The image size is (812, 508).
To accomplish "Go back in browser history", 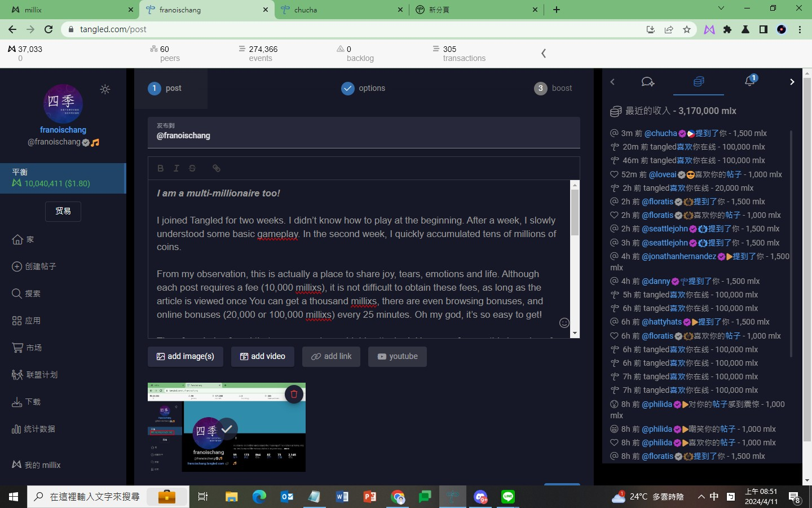I will point(12,29).
